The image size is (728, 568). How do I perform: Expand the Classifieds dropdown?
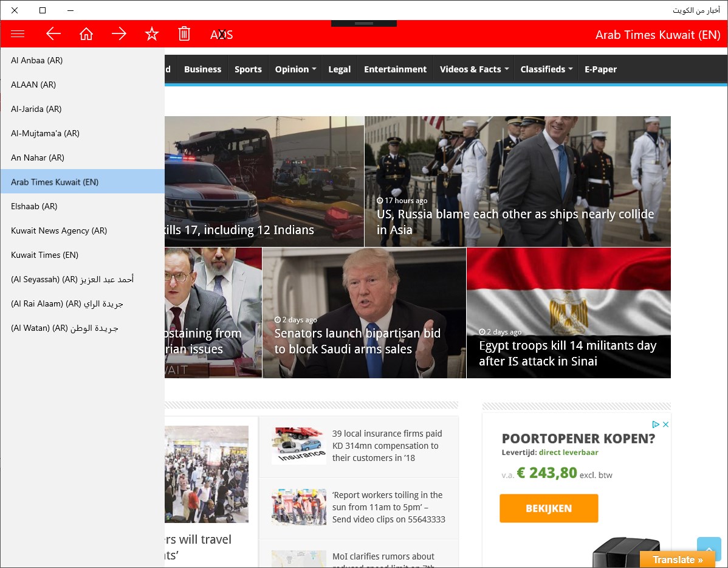(546, 69)
